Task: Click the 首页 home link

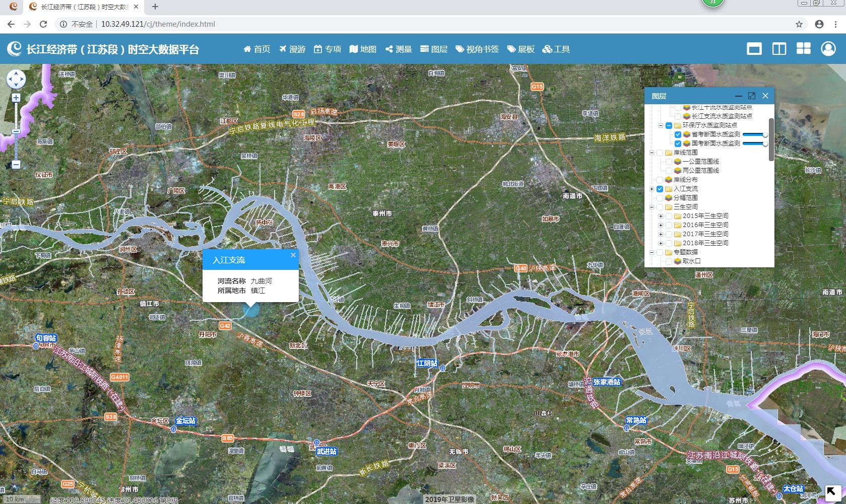Action: [x=256, y=49]
